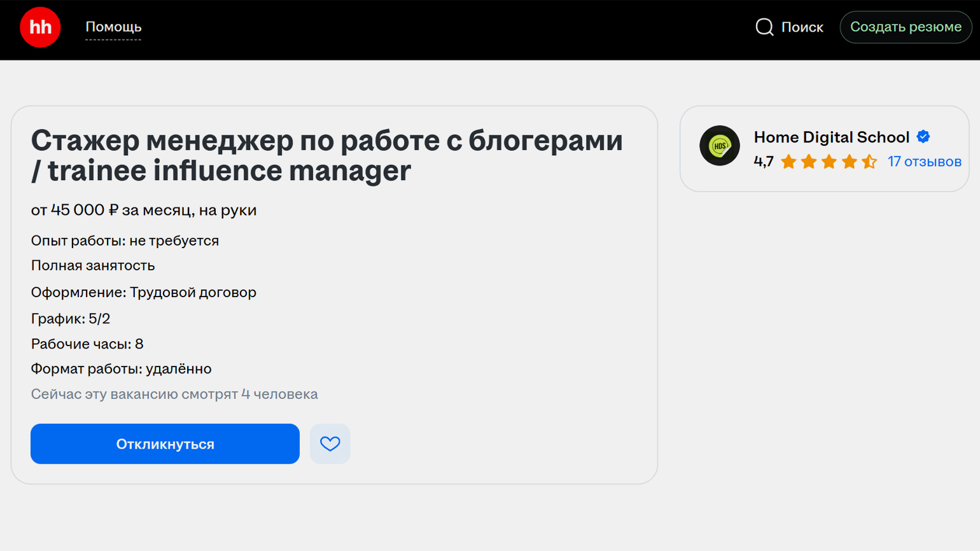
Task: Click the Откликнуться button
Action: (x=165, y=443)
